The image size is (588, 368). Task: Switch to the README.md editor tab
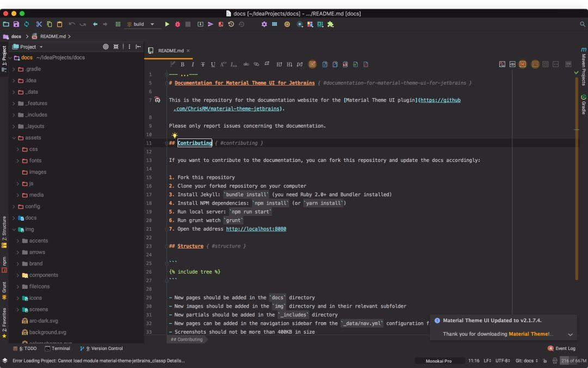point(169,51)
